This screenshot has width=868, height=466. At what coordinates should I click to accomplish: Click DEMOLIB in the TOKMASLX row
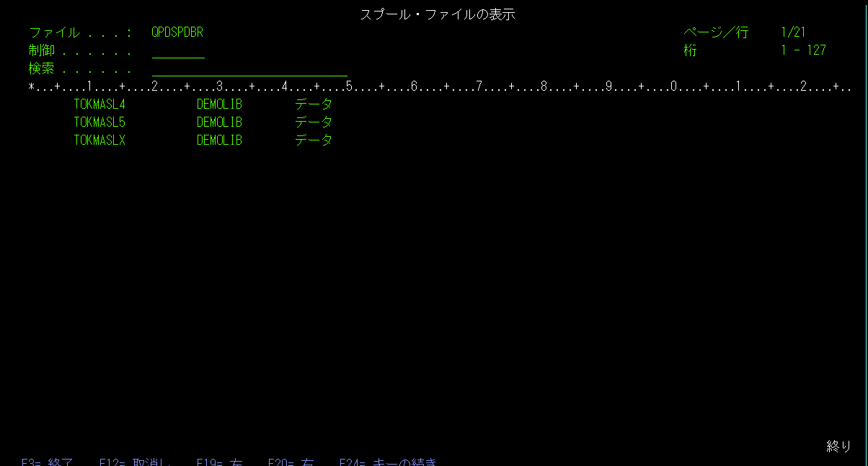[219, 140]
